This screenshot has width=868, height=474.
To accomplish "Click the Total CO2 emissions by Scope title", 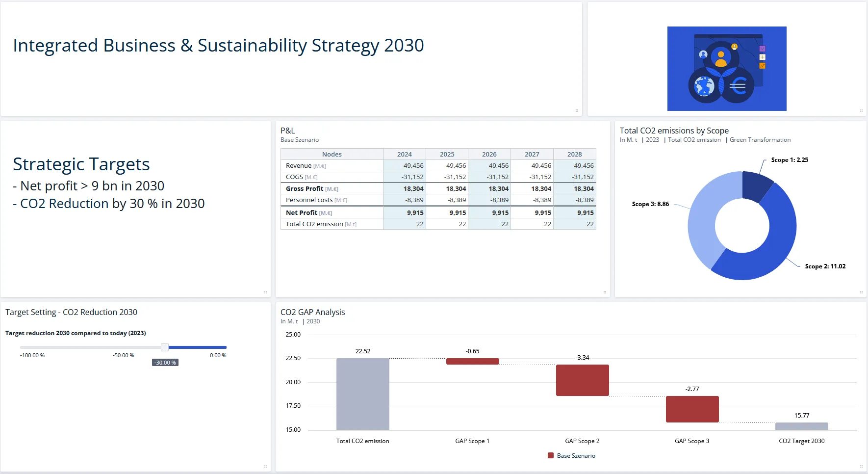I will (674, 131).
